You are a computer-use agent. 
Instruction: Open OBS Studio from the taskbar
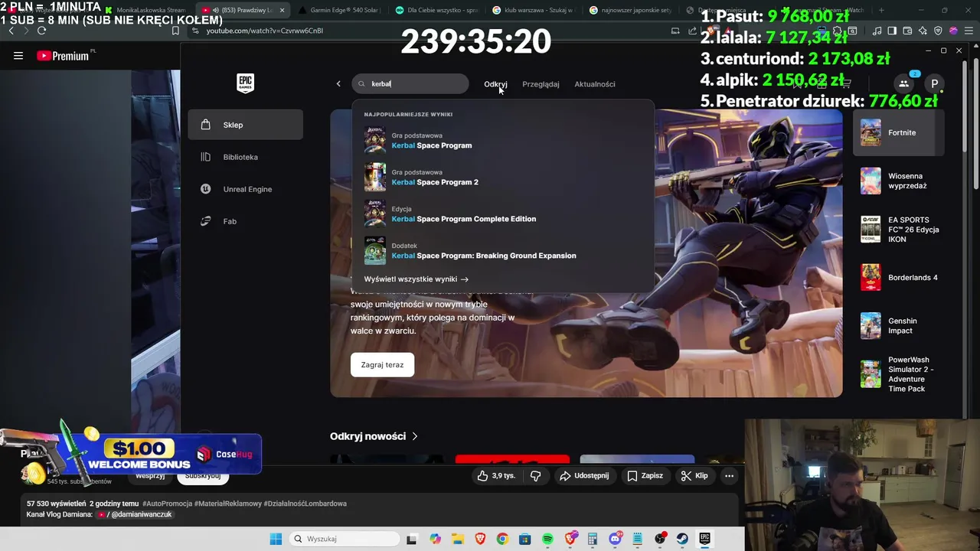pyautogui.click(x=661, y=539)
